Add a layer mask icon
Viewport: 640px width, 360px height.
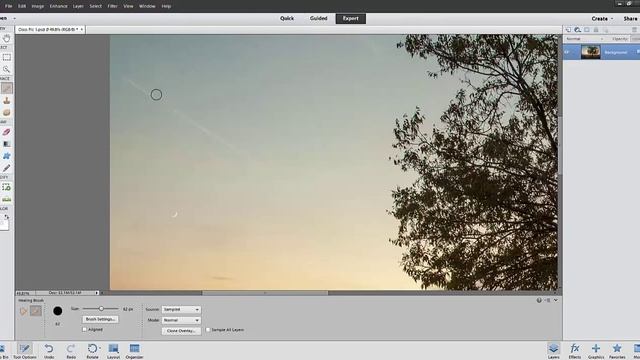click(587, 30)
